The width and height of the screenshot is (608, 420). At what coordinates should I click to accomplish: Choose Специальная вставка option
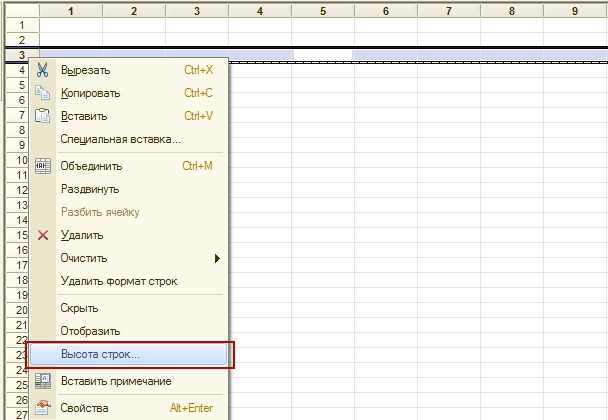pyautogui.click(x=121, y=139)
